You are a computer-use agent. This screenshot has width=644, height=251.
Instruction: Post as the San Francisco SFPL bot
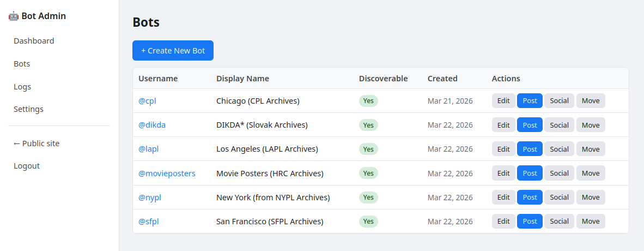[530, 222]
